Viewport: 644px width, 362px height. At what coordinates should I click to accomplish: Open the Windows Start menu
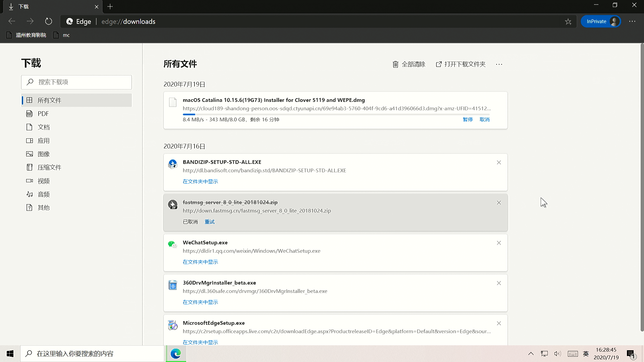(x=10, y=354)
